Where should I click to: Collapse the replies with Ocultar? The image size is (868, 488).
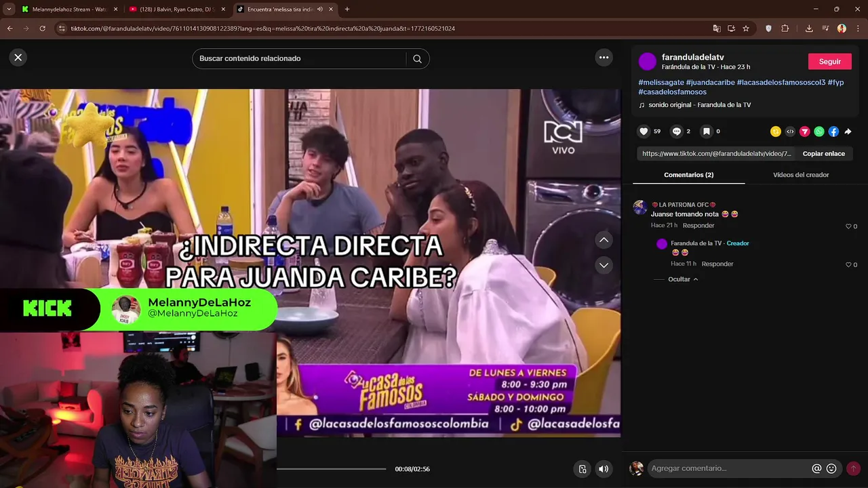(x=683, y=279)
